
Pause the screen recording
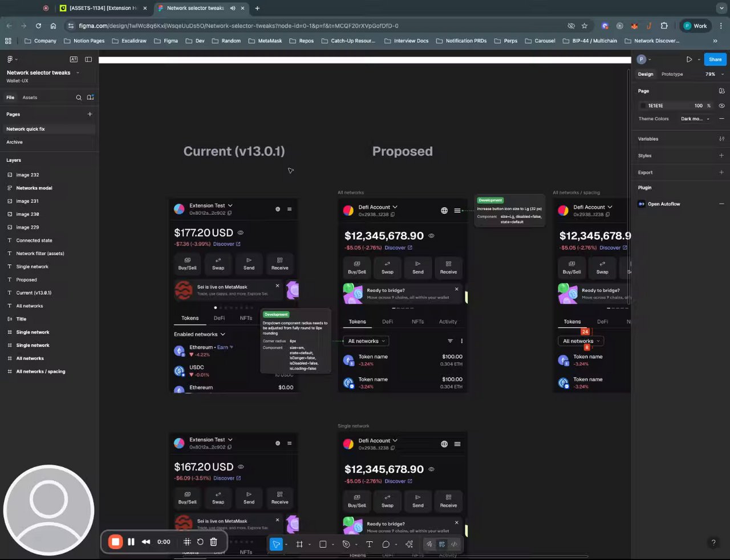[x=131, y=542]
